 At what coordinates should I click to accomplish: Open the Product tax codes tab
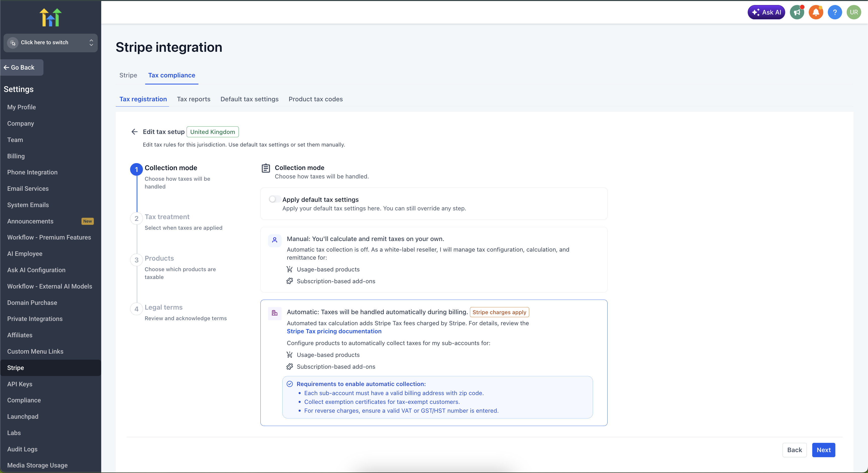tap(315, 99)
